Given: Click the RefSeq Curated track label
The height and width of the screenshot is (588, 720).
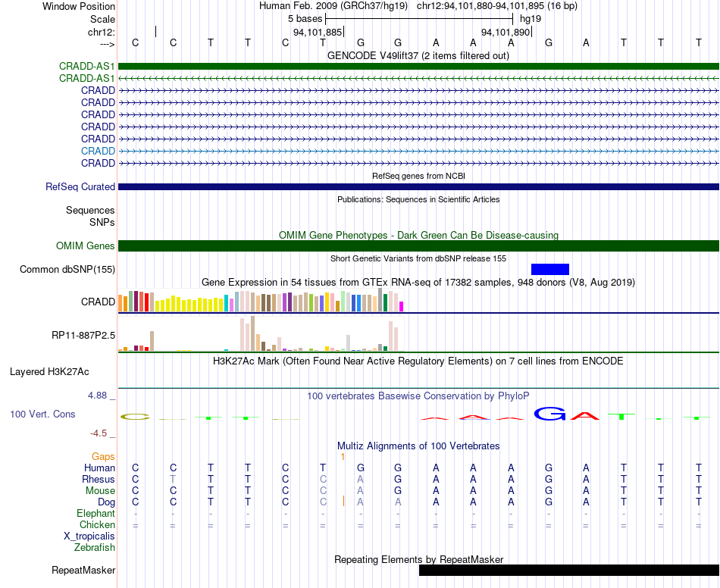Looking at the screenshot, I should click(x=80, y=187).
